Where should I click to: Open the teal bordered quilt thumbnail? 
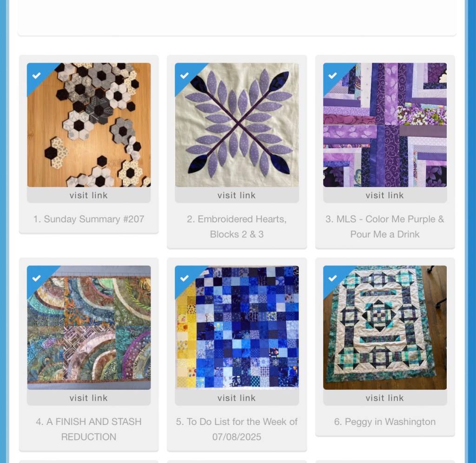tap(384, 327)
